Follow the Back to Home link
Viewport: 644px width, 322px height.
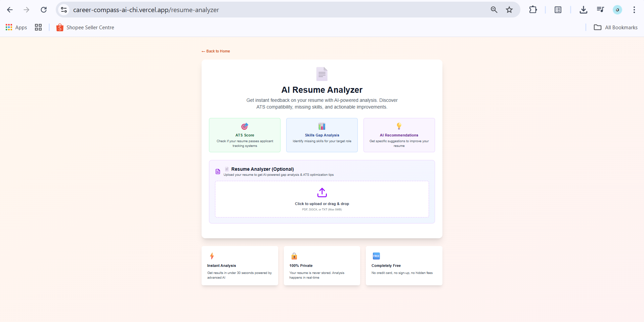[x=216, y=51]
